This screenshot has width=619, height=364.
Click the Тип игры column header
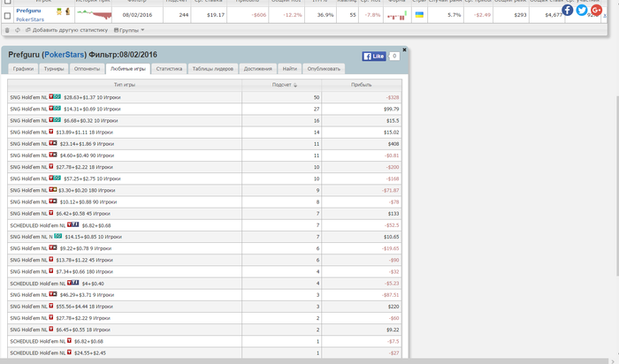(125, 85)
